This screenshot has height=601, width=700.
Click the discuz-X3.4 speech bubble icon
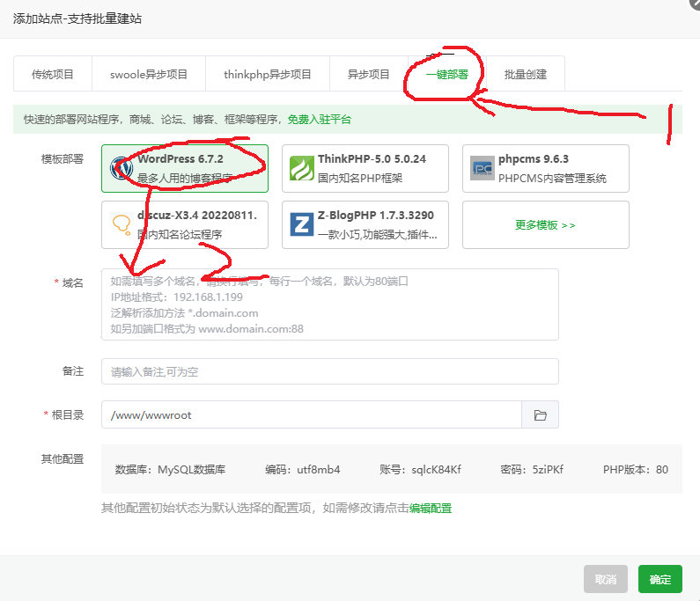(x=122, y=224)
